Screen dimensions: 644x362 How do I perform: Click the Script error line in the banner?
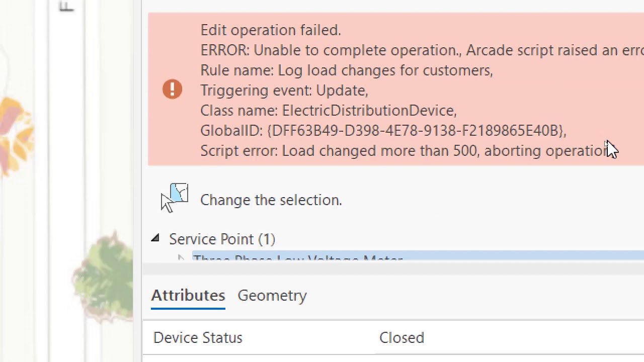click(405, 150)
